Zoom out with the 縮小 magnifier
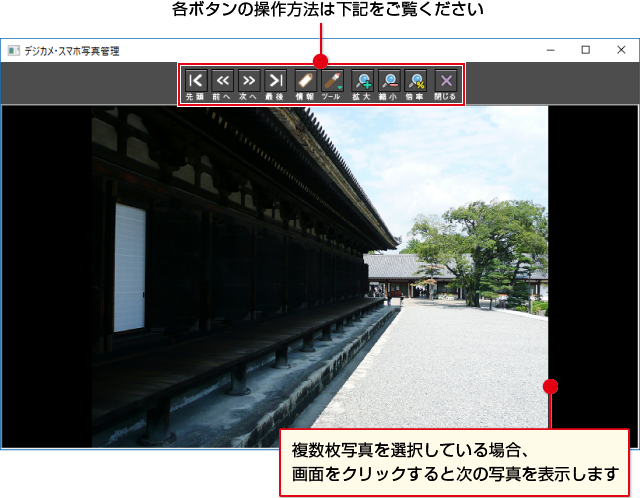640x498 pixels. (389, 83)
